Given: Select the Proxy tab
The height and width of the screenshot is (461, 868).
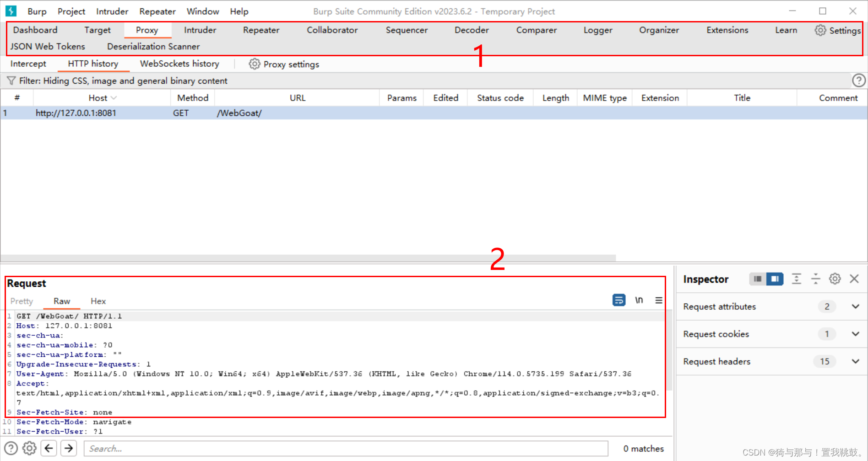Looking at the screenshot, I should (147, 30).
